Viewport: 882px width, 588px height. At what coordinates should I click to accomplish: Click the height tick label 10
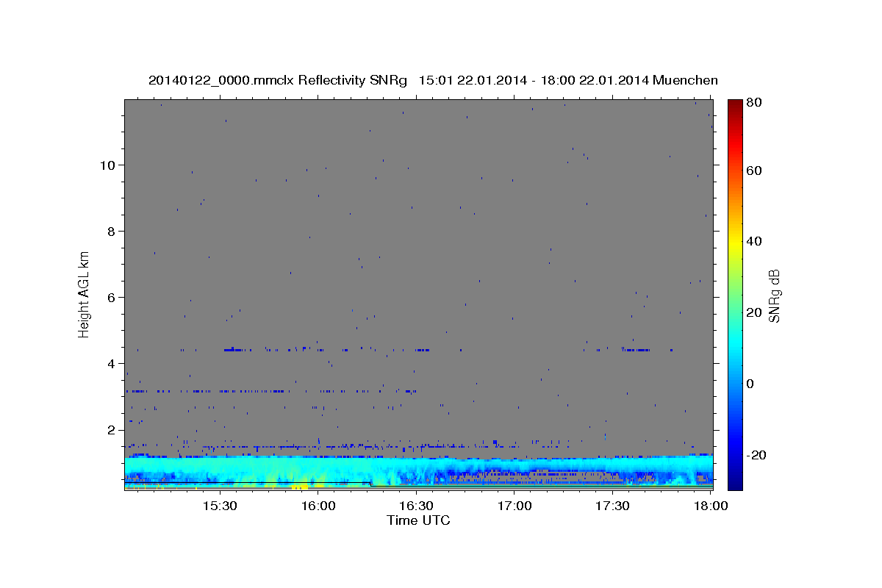[x=107, y=165]
